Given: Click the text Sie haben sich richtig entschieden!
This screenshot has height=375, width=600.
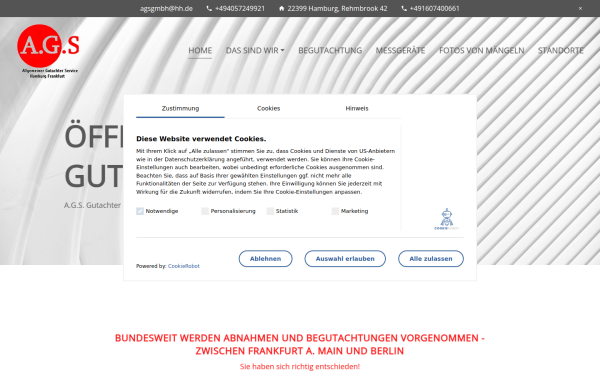Looking at the screenshot, I should pyautogui.click(x=300, y=367).
